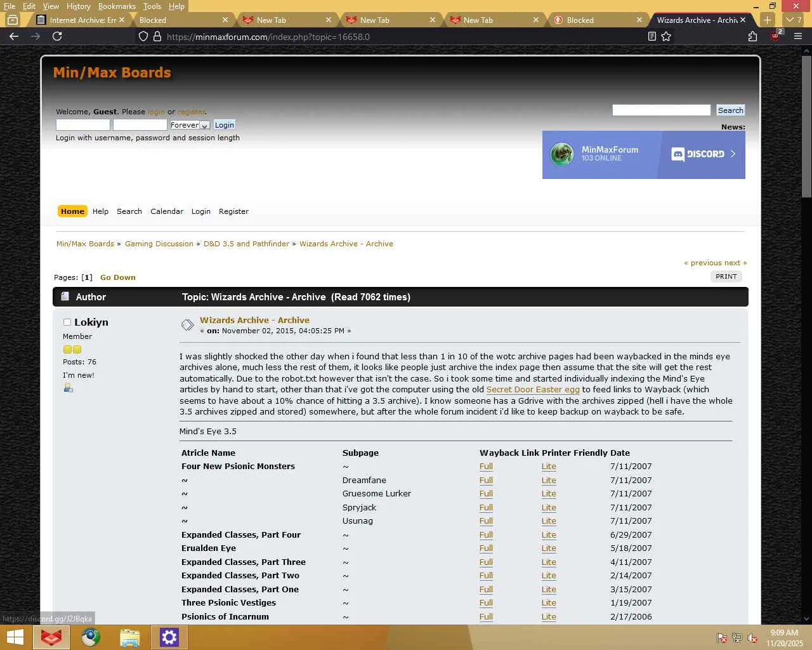The width and height of the screenshot is (812, 650).
Task: Open the gear app in the taskbar
Action: 169,637
